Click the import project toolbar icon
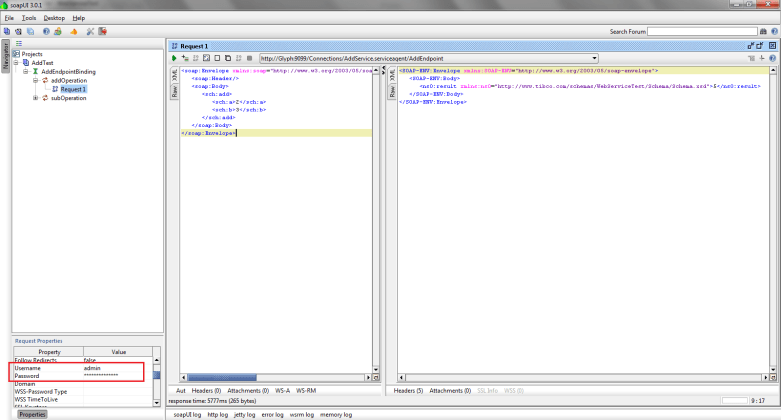This screenshot has width=781, height=420. click(18, 31)
